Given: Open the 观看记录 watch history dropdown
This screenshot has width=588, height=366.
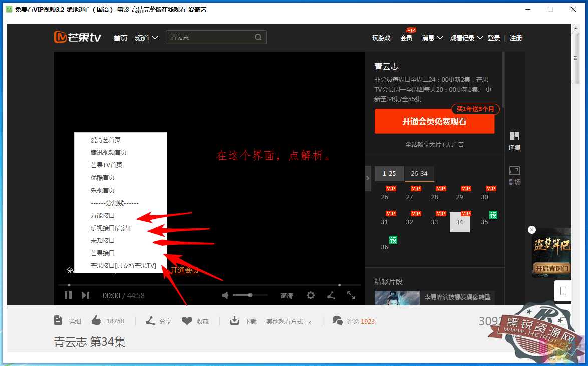Looking at the screenshot, I should point(466,38).
